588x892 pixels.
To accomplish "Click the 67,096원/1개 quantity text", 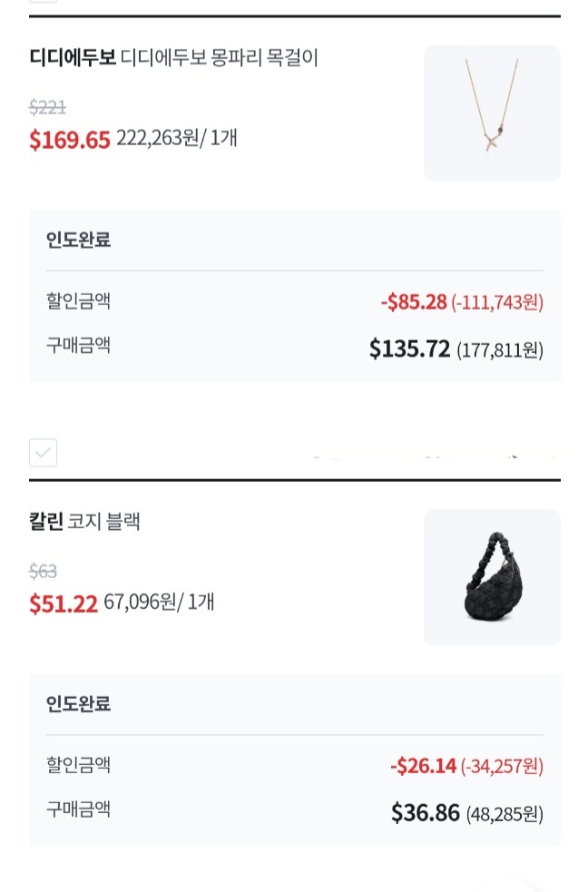I will click(x=160, y=603).
